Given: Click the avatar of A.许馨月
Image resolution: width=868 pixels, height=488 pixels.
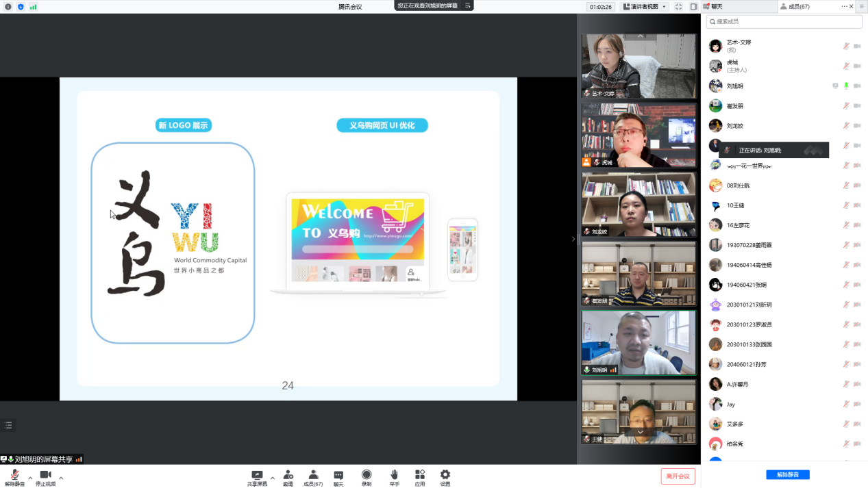Looking at the screenshot, I should [715, 384].
